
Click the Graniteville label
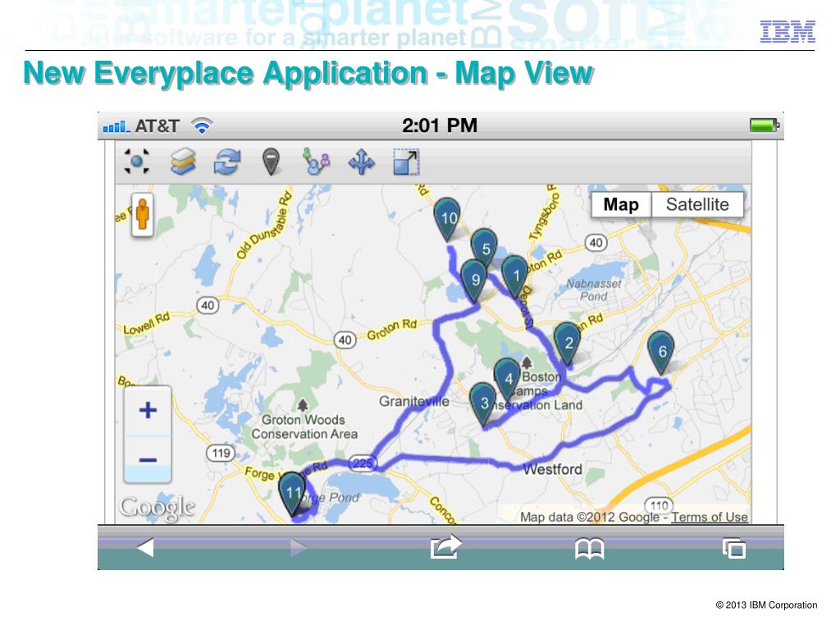pyautogui.click(x=413, y=401)
